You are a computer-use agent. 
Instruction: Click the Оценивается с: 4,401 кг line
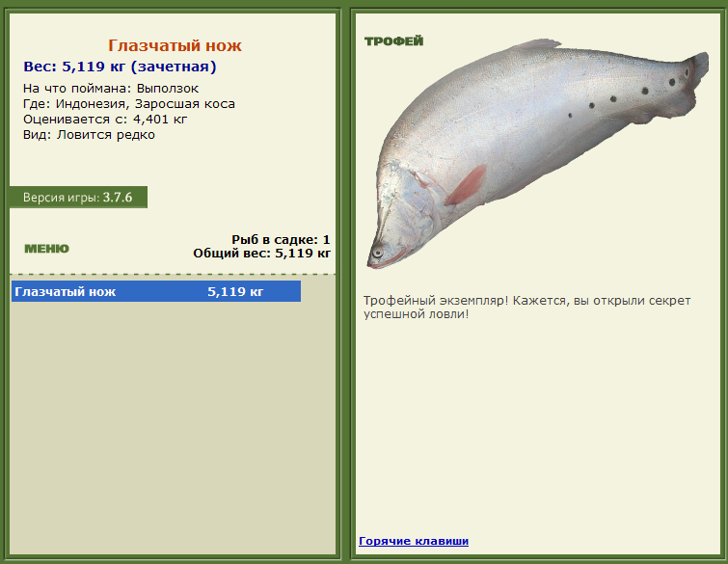[105, 120]
